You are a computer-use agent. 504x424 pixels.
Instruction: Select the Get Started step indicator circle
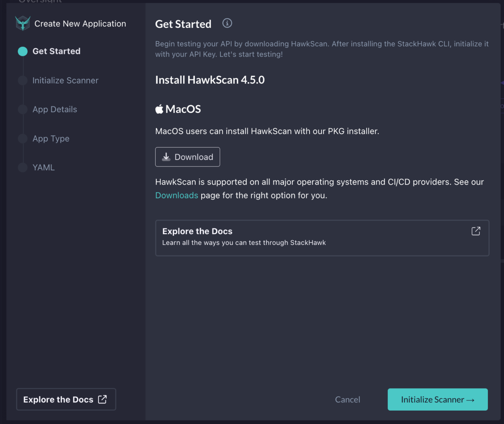pyautogui.click(x=23, y=51)
